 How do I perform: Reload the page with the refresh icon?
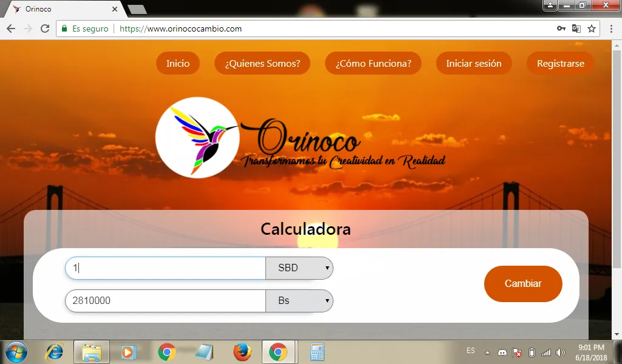pos(45,29)
